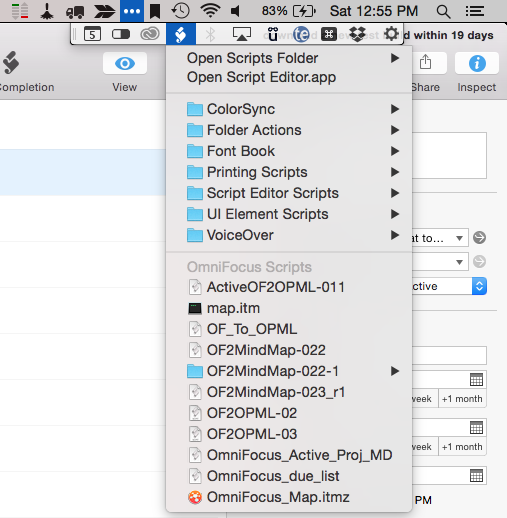The height and width of the screenshot is (518, 507).
Task: Click the bookmark icon in the menu bar
Action: [155, 11]
